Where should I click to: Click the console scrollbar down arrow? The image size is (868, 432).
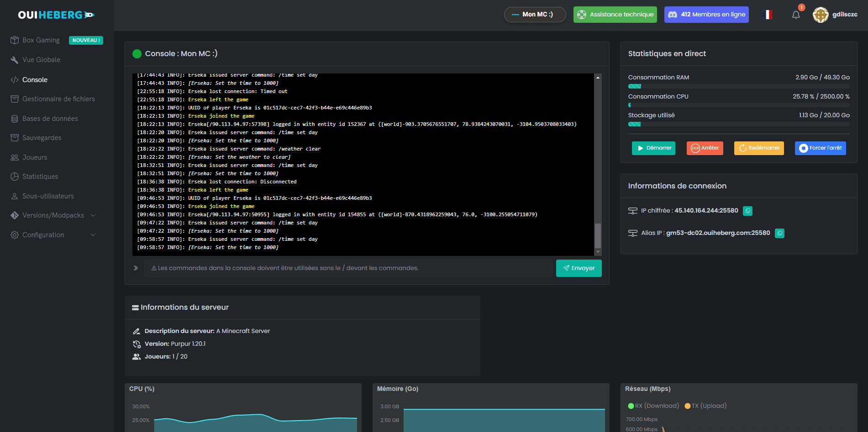tap(598, 252)
